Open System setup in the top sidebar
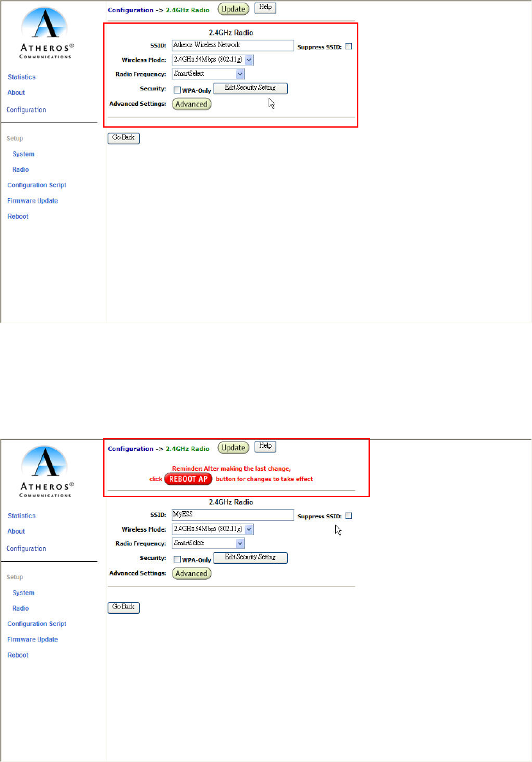Screen dimensions: 532x762 (x=23, y=155)
